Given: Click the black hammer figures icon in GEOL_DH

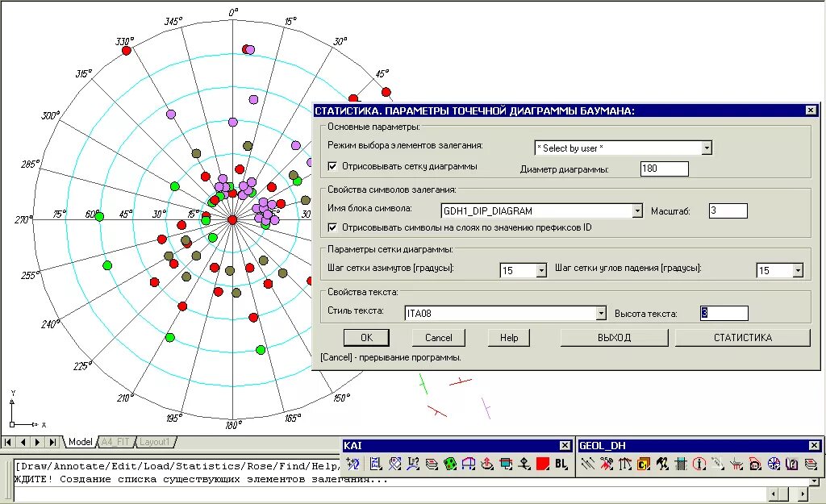Looking at the screenshot, I should point(662,464).
